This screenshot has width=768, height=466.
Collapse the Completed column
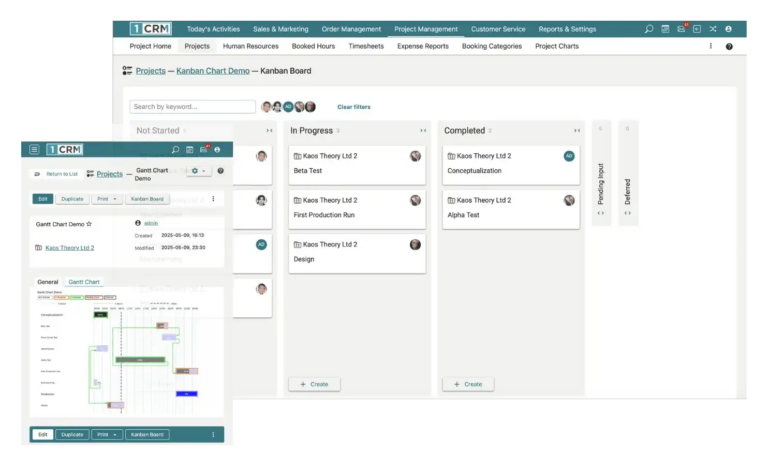point(577,131)
